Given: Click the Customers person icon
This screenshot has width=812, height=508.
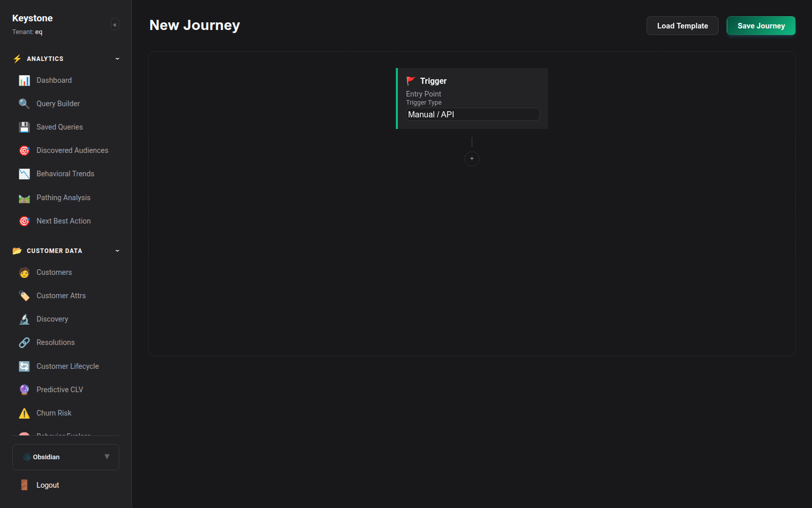Looking at the screenshot, I should click(x=24, y=272).
